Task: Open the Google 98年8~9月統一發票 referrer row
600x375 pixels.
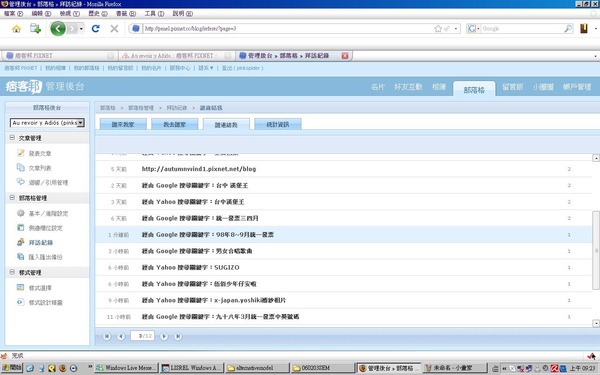Action: (343, 235)
